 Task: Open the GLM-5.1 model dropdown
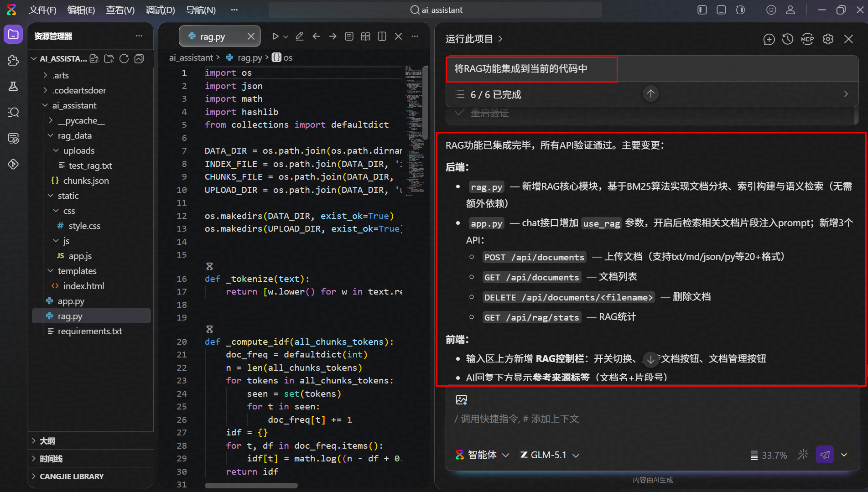550,455
